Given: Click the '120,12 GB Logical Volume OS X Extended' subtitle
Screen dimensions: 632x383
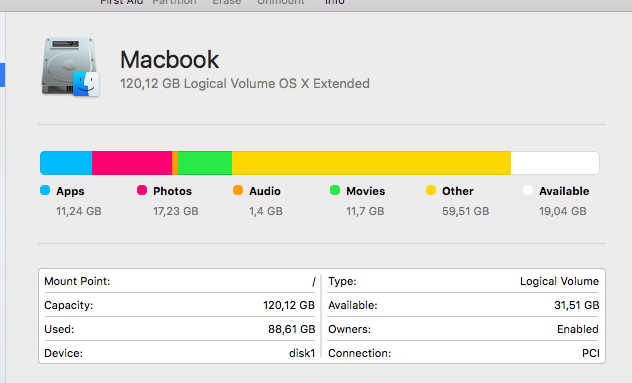Looking at the screenshot, I should tap(245, 83).
